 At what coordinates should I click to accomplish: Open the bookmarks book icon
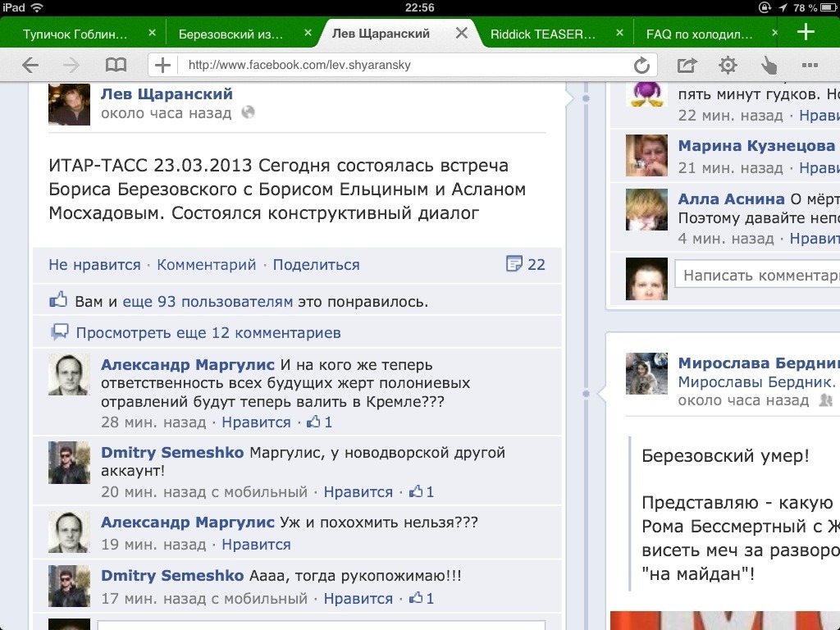click(116, 66)
